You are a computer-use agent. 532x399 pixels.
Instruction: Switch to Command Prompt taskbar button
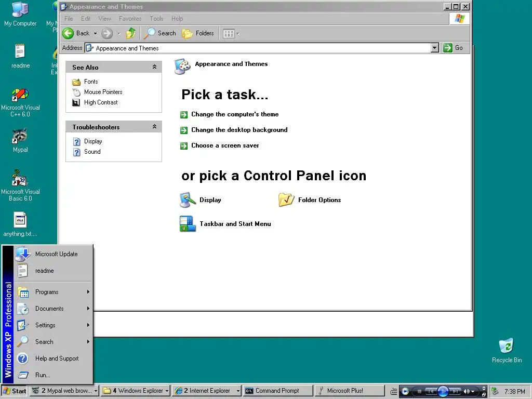[278, 391]
